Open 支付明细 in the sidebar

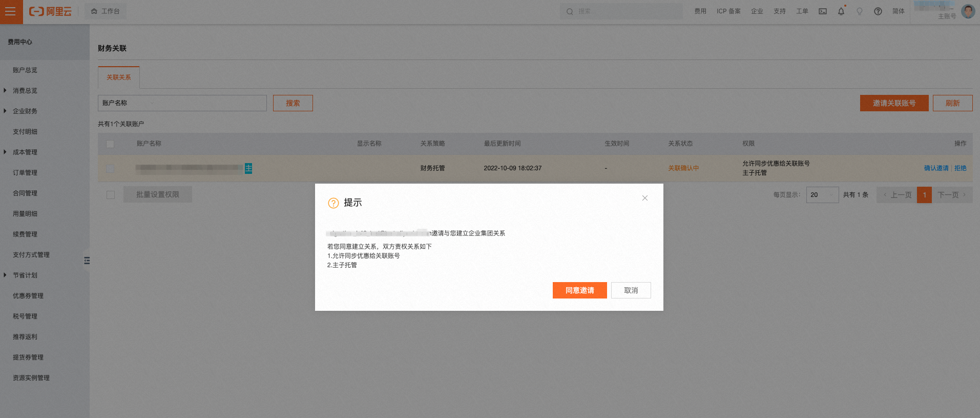click(x=25, y=132)
